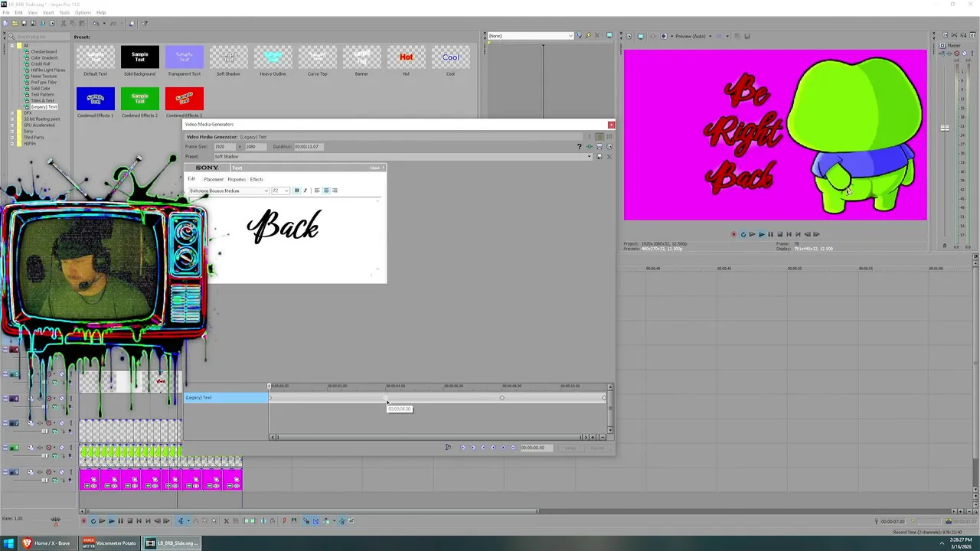Collapse the All folder in plug-in tree
The height and width of the screenshot is (551, 980).
[x=12, y=45]
